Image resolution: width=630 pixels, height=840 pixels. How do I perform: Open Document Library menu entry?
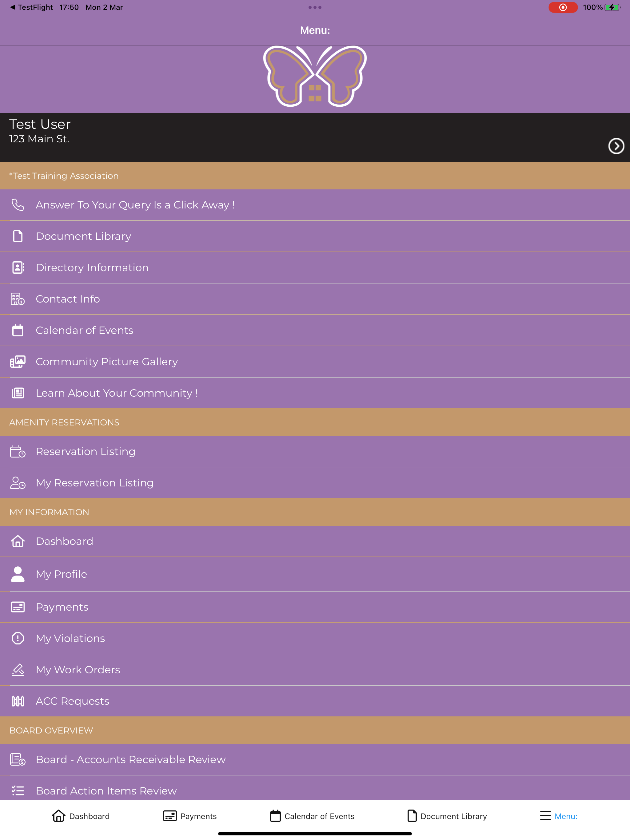pos(315,236)
